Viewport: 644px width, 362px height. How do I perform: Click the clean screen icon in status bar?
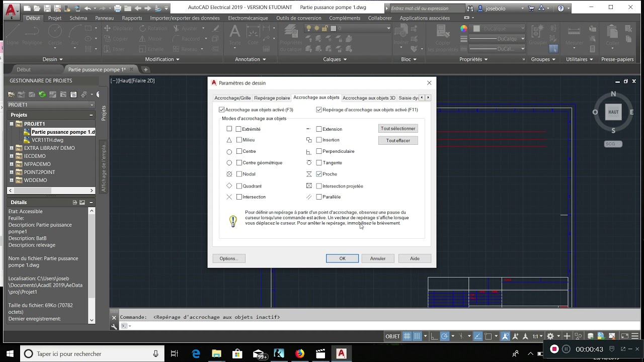tap(624, 336)
